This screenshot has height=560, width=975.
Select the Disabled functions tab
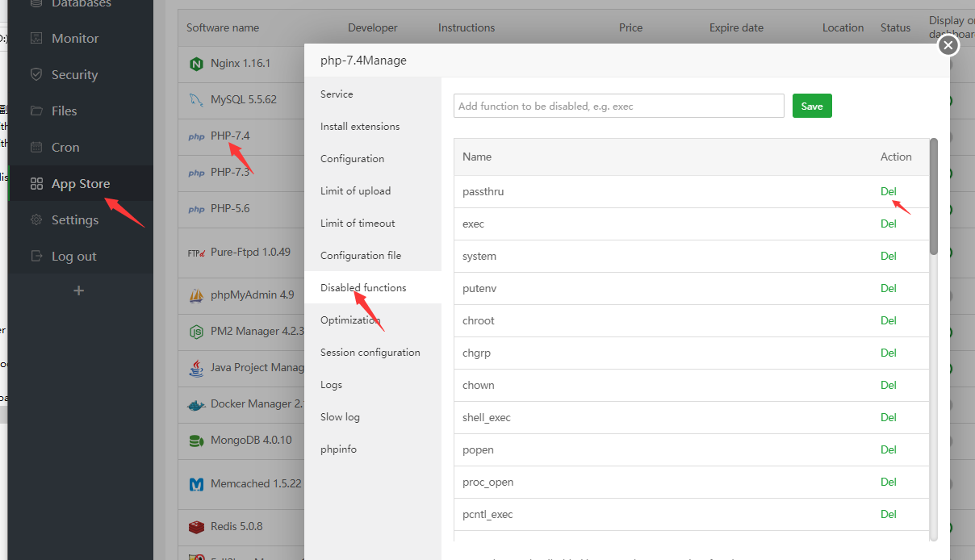pos(373,287)
